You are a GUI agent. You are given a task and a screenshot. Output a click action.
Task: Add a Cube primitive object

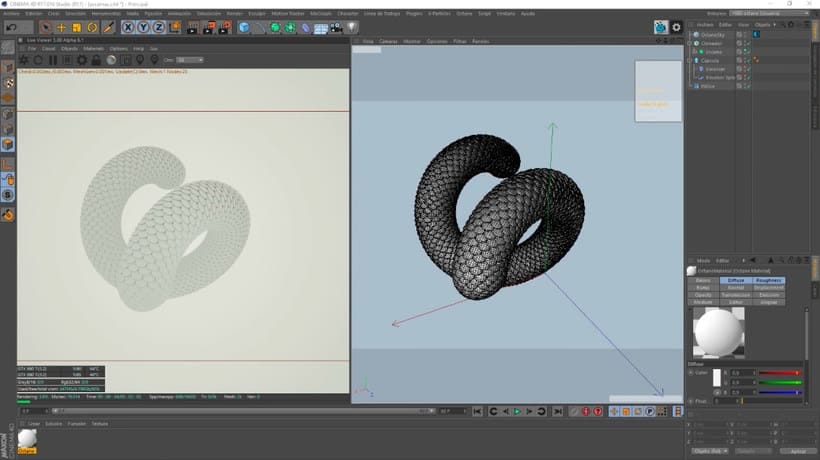pos(245,27)
